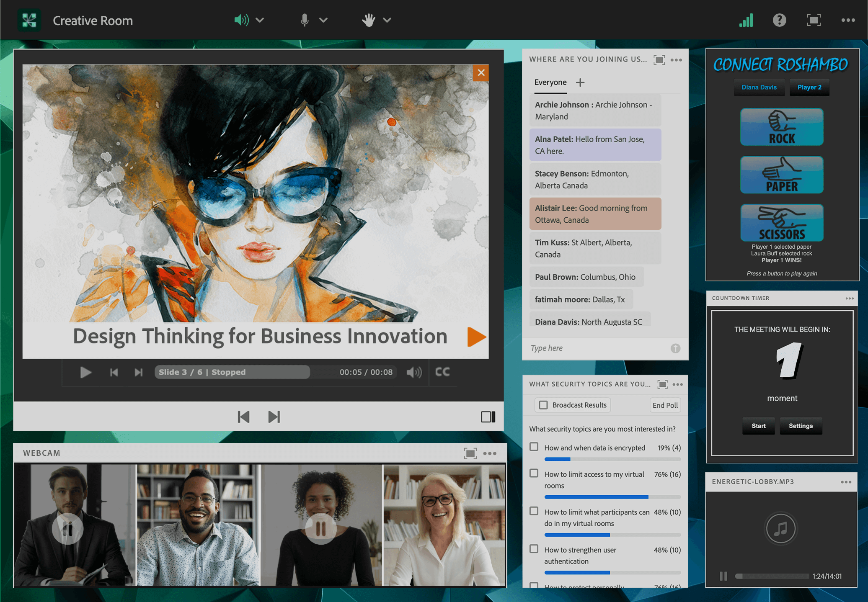The width and height of the screenshot is (868, 602).
Task: Expand the microphone options dropdown
Action: click(323, 20)
